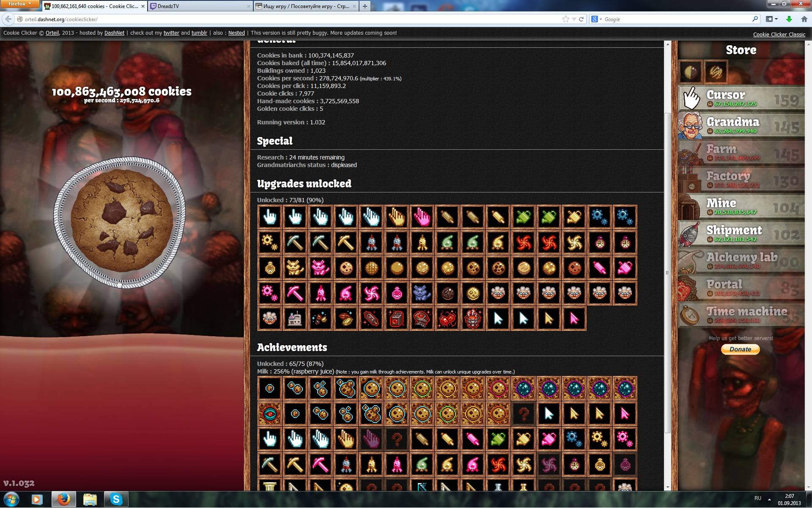Open search engine selector dropdown
Image resolution: width=812 pixels, height=508 pixels.
coord(596,19)
